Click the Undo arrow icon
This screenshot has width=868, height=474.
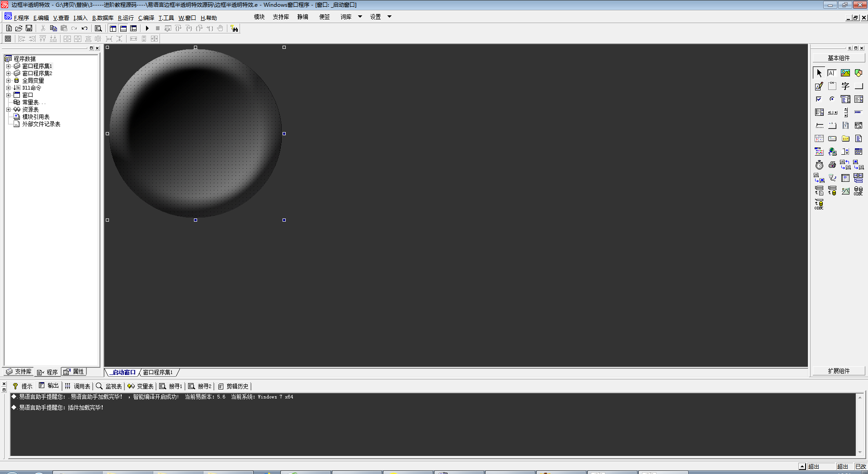(x=85, y=28)
